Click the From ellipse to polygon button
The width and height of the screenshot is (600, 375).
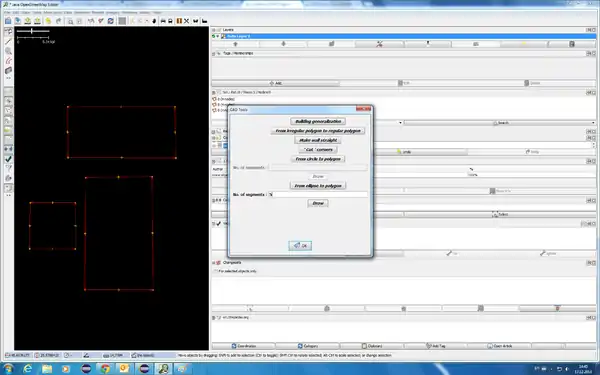(x=318, y=186)
